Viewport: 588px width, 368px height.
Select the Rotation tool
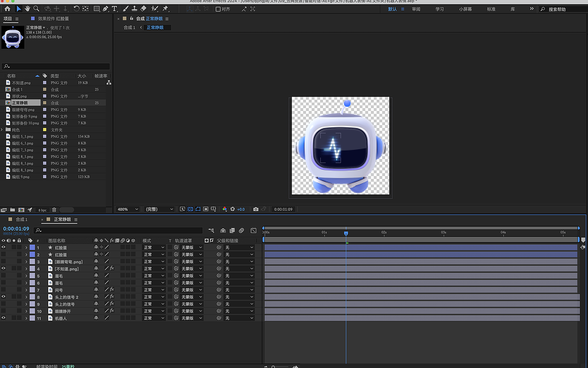76,9
